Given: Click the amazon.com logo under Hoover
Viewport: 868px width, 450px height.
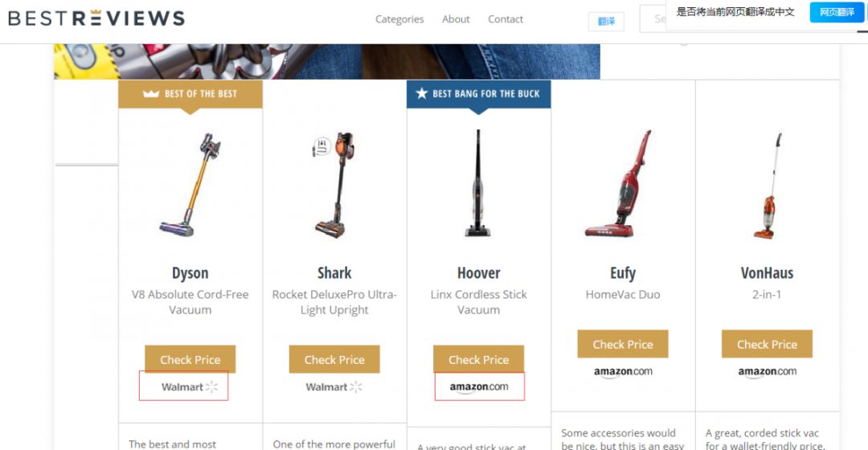Looking at the screenshot, I should 479,387.
